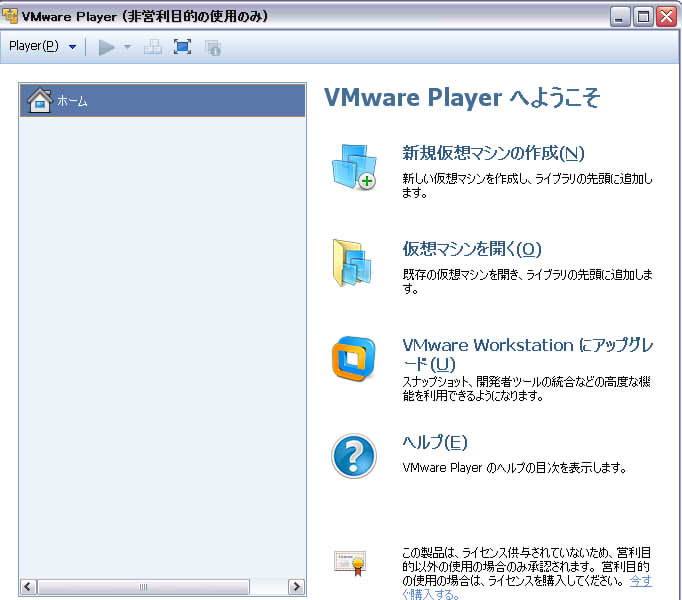Screen dimensions: 682x600
Task: Expand the Player menu dropdown arrow
Action: pyautogui.click(x=72, y=47)
